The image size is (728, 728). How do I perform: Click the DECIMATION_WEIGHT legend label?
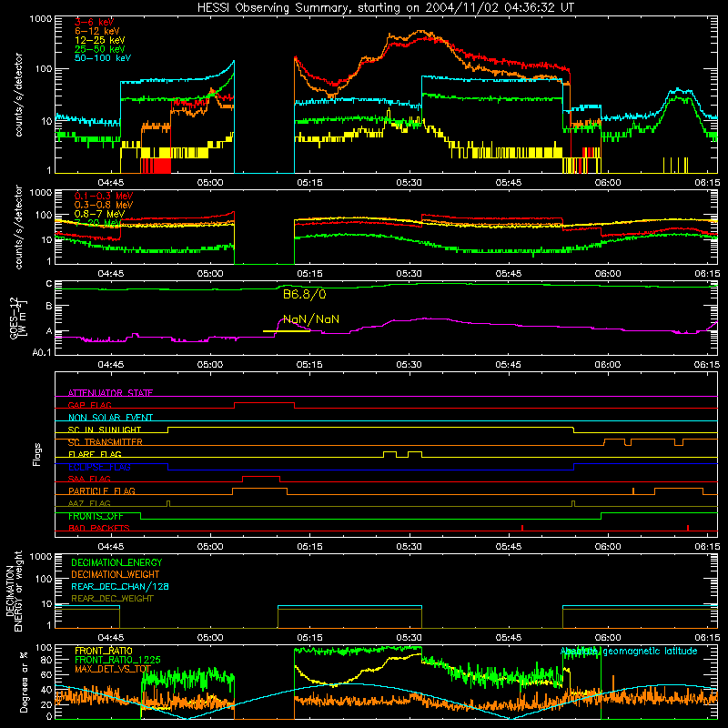point(116,575)
